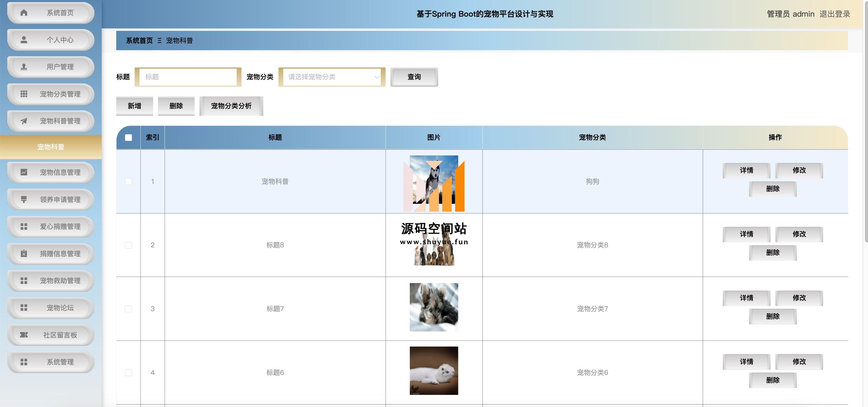Click the squares icon beside 爱心捐赠管理
Image resolution: width=868 pixels, height=407 pixels.
[x=24, y=226]
